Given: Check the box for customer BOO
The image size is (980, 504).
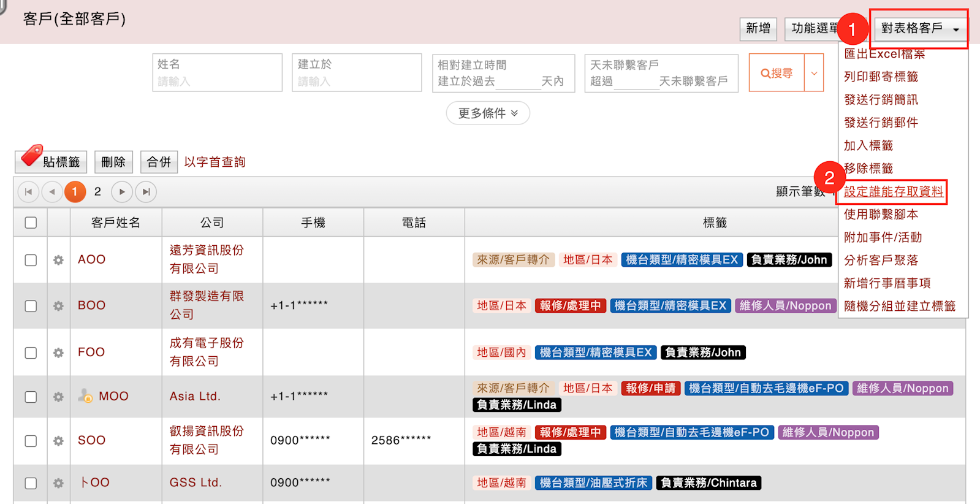Looking at the screenshot, I should tap(31, 306).
